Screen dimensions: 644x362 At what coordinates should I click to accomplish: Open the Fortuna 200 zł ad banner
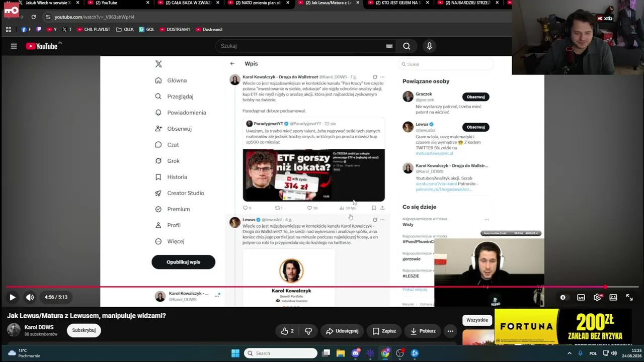click(x=563, y=327)
